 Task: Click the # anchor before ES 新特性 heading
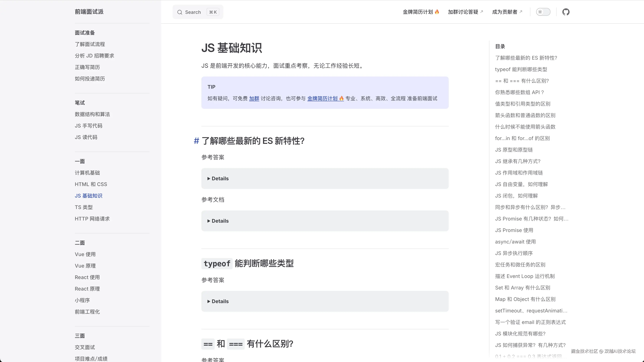(196, 141)
